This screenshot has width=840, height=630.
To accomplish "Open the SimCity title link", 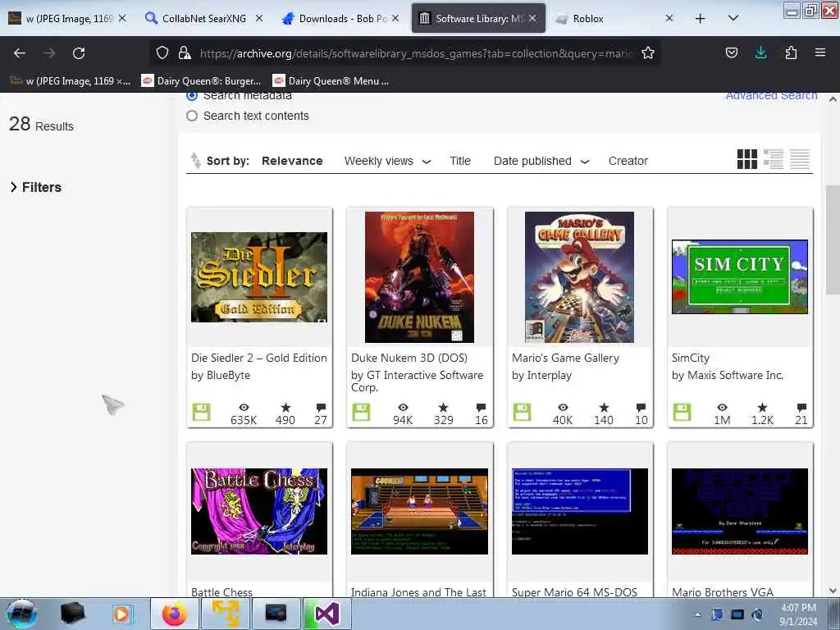I will point(691,358).
